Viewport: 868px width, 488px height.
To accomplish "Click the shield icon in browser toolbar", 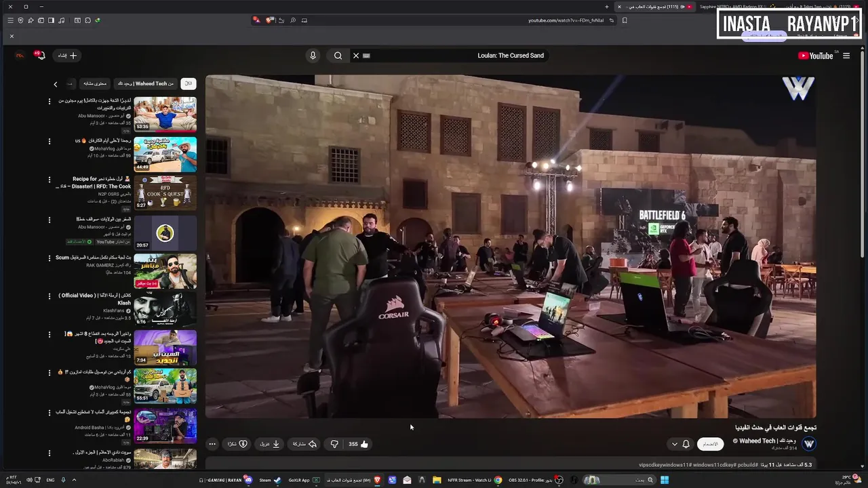I will click(x=20, y=20).
